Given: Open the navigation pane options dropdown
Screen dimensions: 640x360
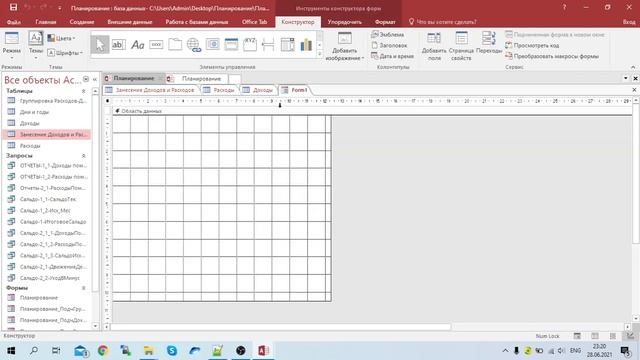Looking at the screenshot, I should click(x=86, y=79).
